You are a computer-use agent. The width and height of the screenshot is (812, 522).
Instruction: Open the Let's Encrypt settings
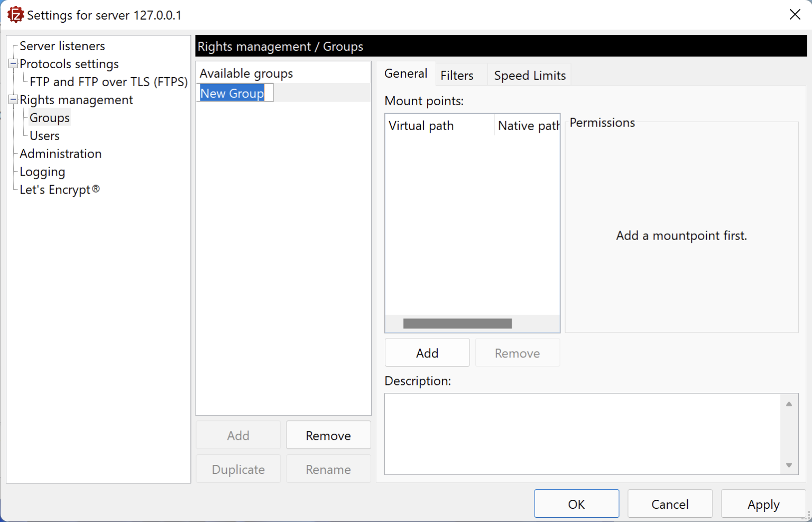pyautogui.click(x=59, y=189)
